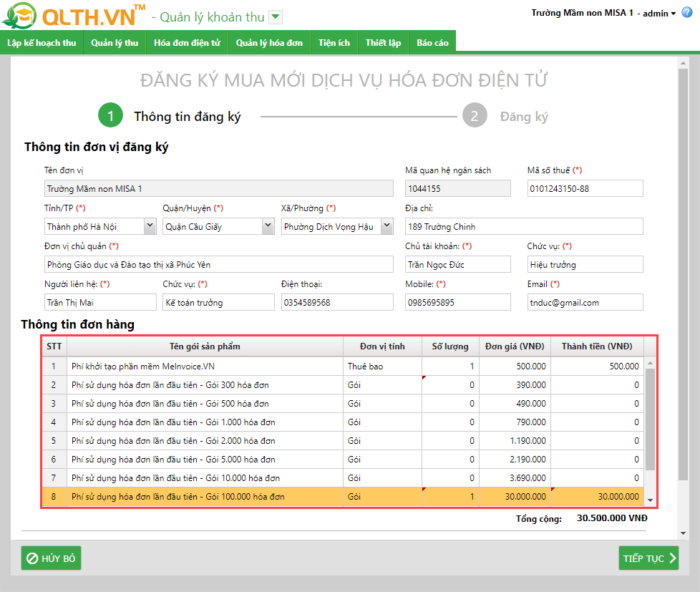Click the Tên gói sản phẩm column header
This screenshot has height=592, width=700.
click(205, 346)
